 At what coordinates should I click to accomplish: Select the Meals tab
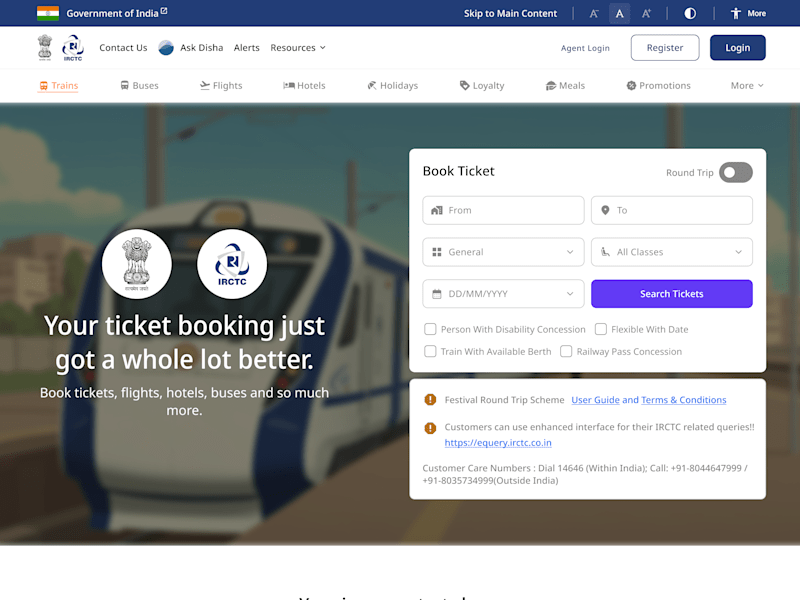[565, 86]
